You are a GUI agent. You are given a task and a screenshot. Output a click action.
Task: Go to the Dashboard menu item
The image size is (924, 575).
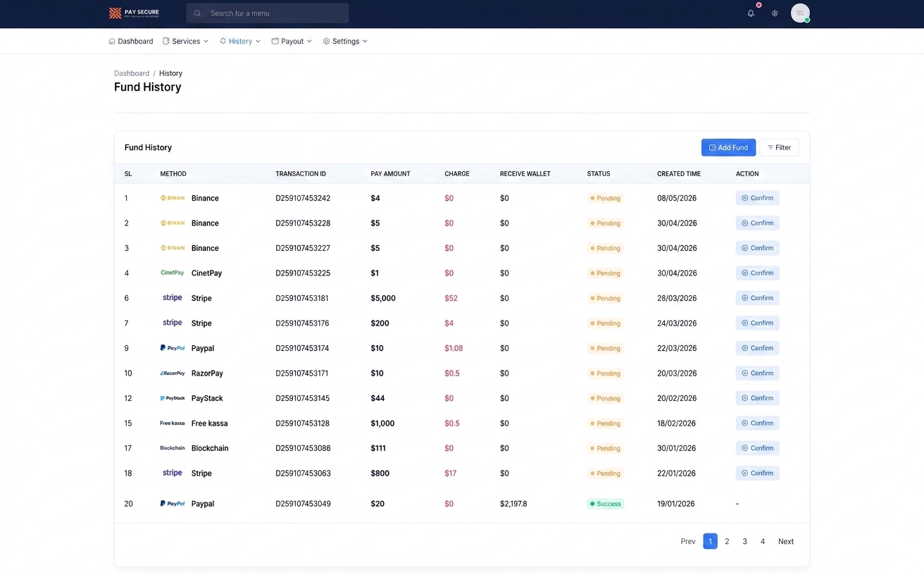[x=131, y=42]
